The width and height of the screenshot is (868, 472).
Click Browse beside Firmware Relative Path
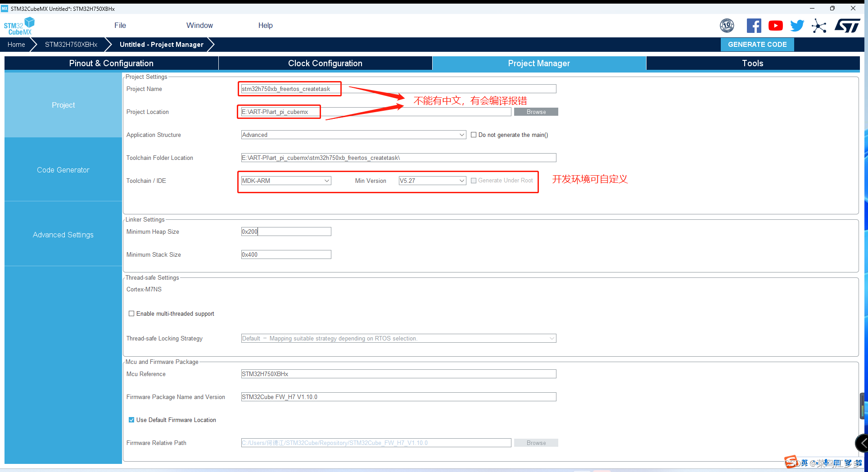[536, 443]
